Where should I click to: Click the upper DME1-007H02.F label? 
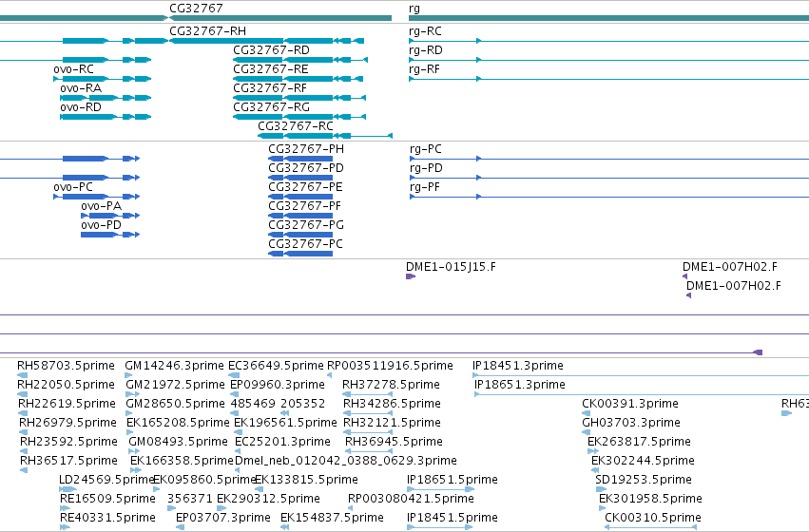[730, 267]
